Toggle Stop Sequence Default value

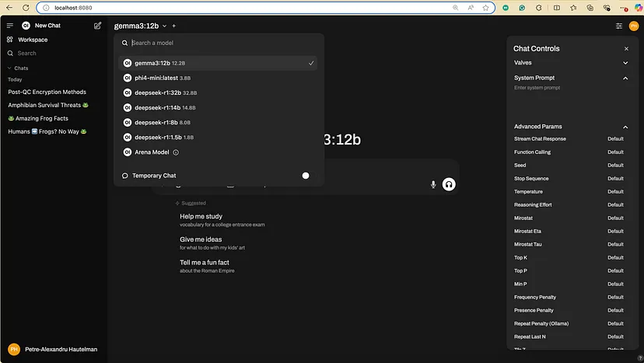click(x=615, y=179)
